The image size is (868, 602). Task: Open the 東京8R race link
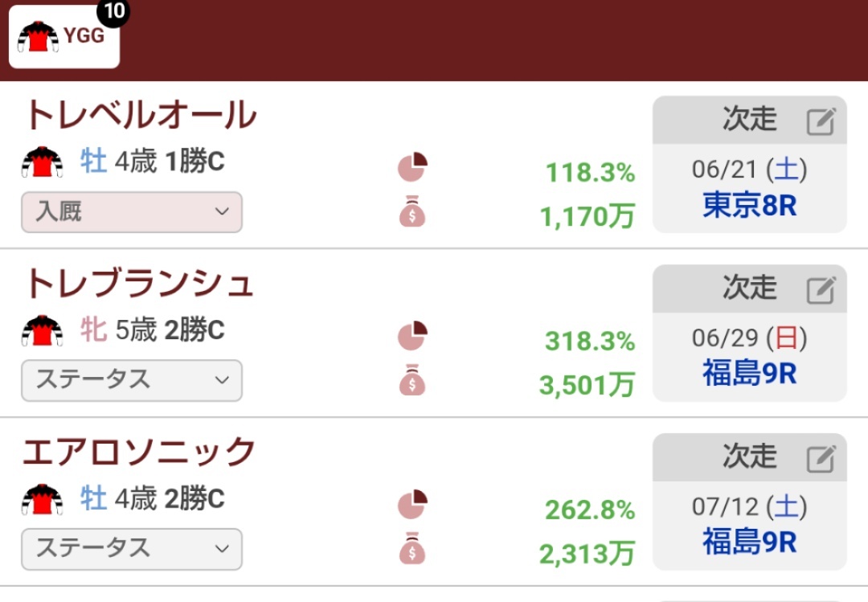point(750,206)
